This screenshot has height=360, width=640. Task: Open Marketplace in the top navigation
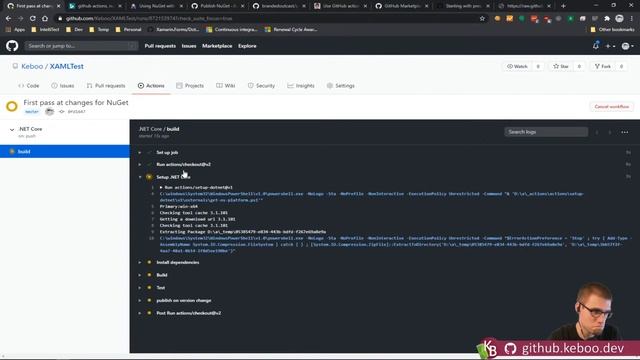point(217,46)
